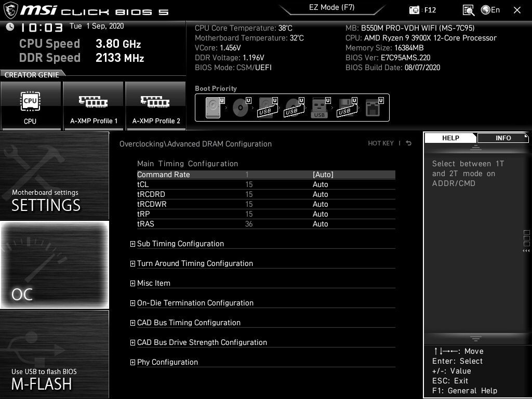532x399 pixels.
Task: Change the tRCDWR Auto value
Action: click(320, 204)
